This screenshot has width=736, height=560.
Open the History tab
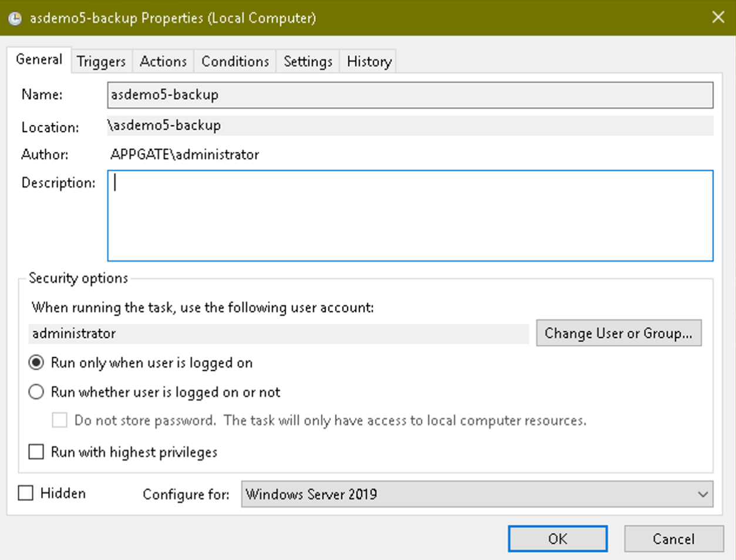pos(368,60)
